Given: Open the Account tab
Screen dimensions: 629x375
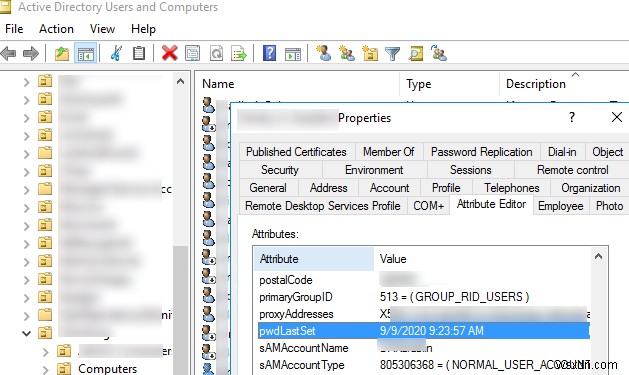Looking at the screenshot, I should (x=390, y=188).
